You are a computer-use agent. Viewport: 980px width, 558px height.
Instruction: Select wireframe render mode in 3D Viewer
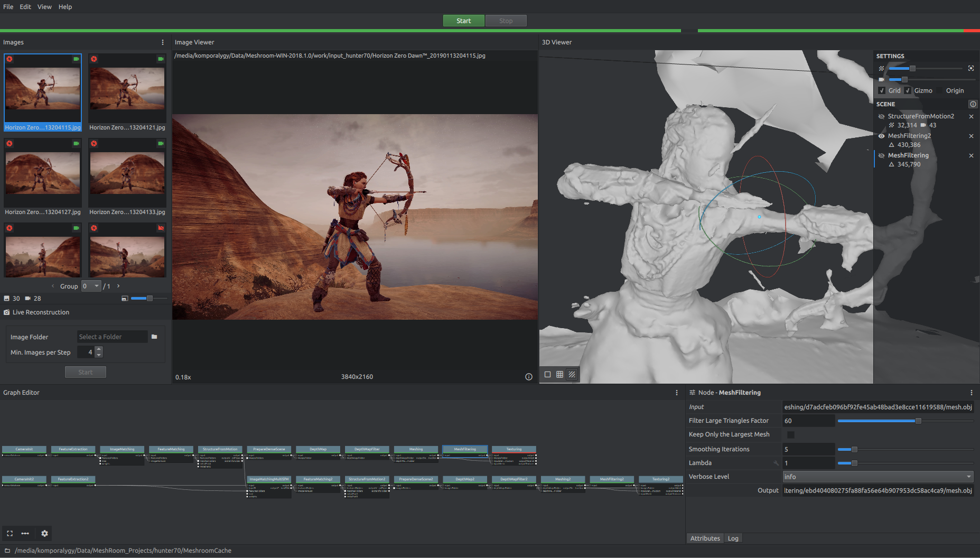pyautogui.click(x=559, y=375)
